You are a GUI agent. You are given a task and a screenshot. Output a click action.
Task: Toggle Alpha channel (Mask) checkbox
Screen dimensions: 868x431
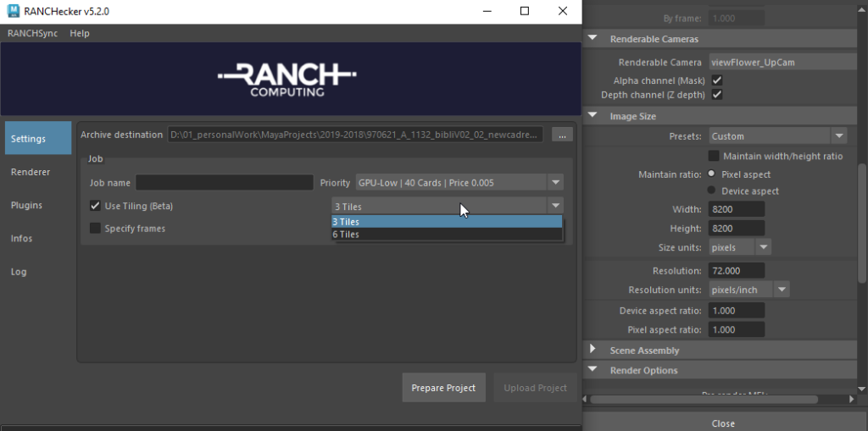point(717,80)
